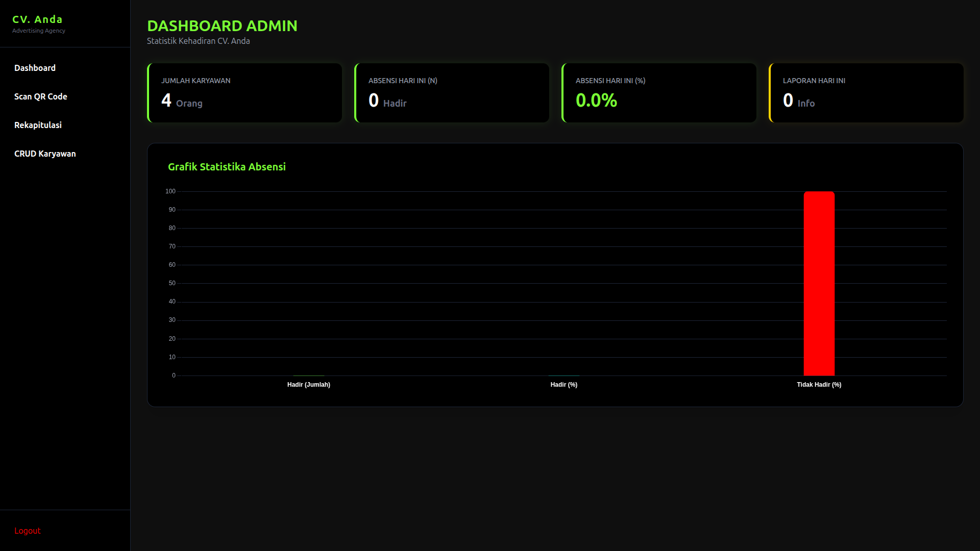Click the Hadir (%) axis label

click(x=564, y=385)
